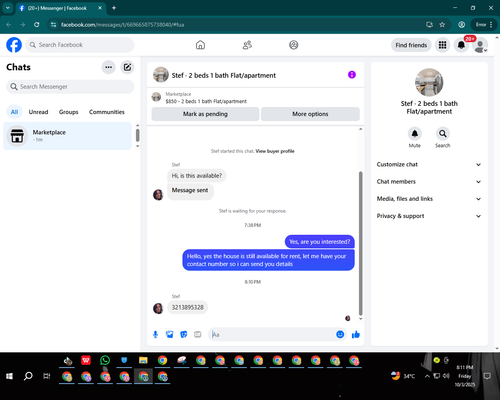Attach a file using the photo icon
This screenshot has height=400, width=500.
170,334
